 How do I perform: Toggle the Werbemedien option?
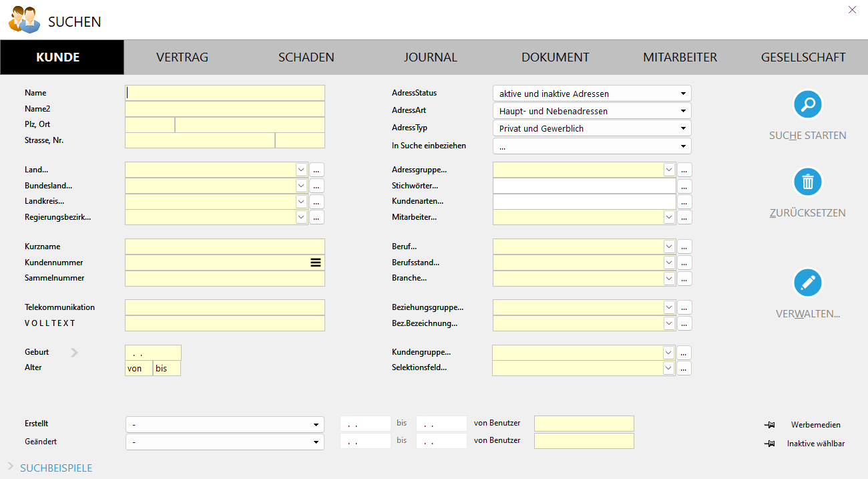pyautogui.click(x=815, y=425)
